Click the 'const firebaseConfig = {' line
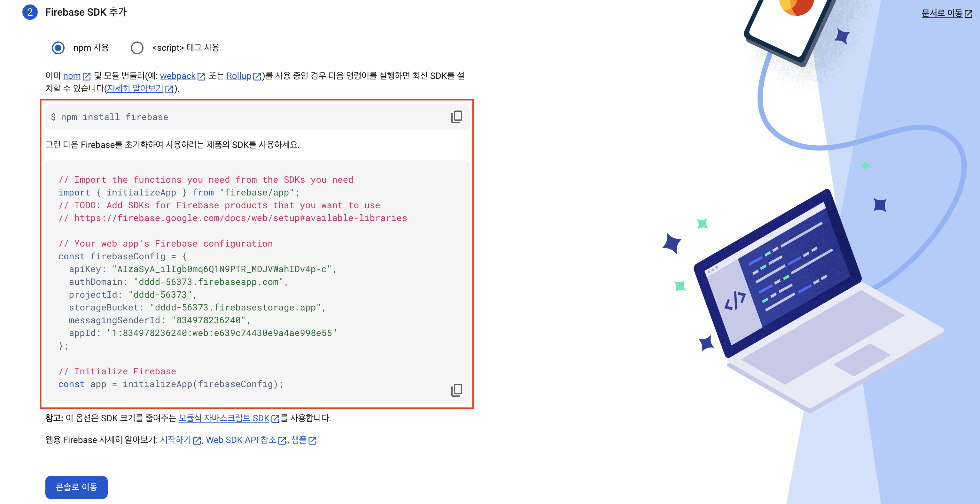The image size is (980, 504). [x=122, y=256]
